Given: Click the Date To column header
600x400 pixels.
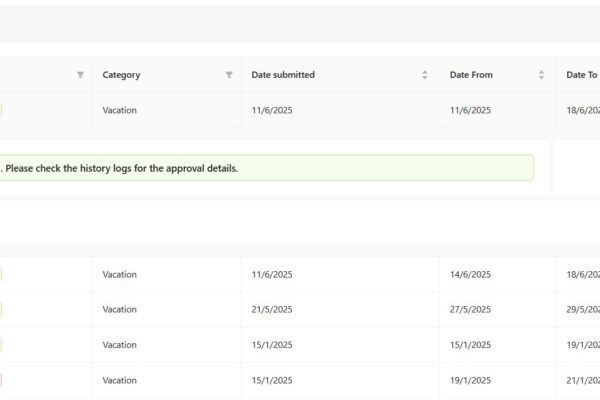Looking at the screenshot, I should tap(581, 75).
